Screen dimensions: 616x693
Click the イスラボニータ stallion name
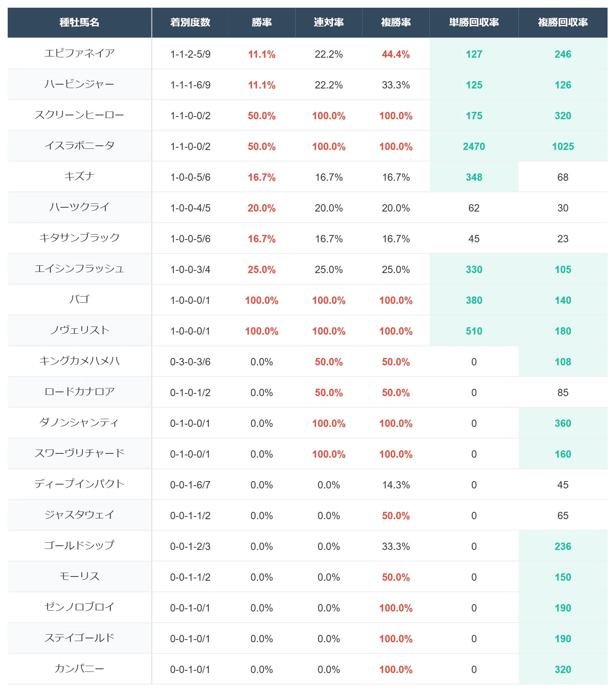click(x=79, y=145)
